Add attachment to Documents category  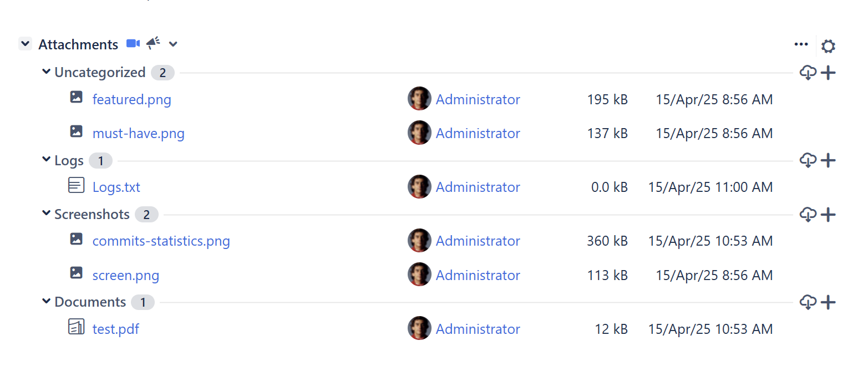[828, 302]
